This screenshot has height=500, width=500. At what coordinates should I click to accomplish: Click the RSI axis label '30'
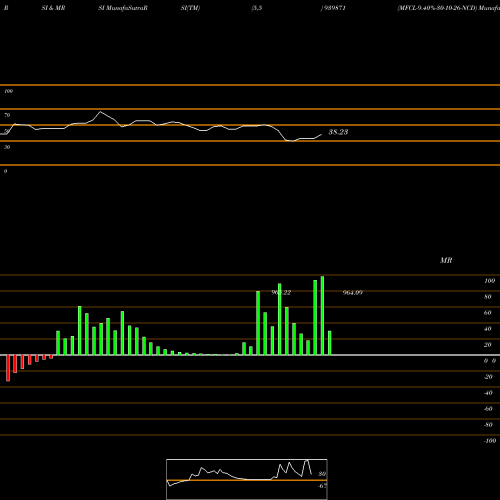[7, 147]
